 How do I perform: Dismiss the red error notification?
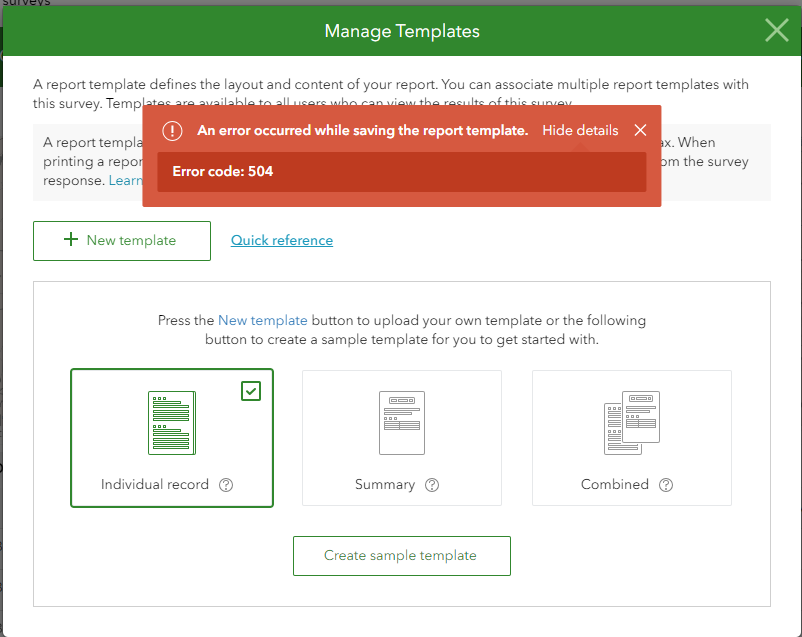pos(641,131)
